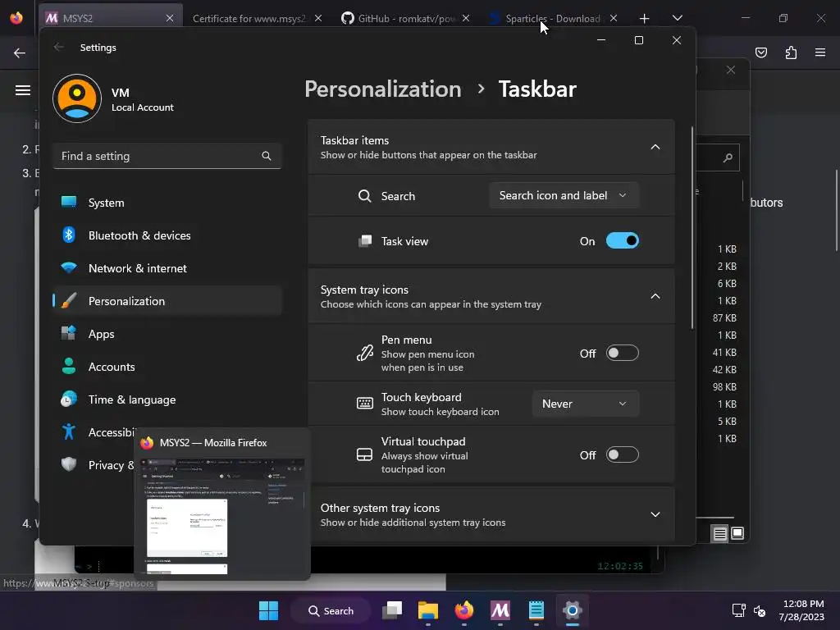Open the Firefox extensions icon
The width and height of the screenshot is (840, 630).
click(x=792, y=52)
